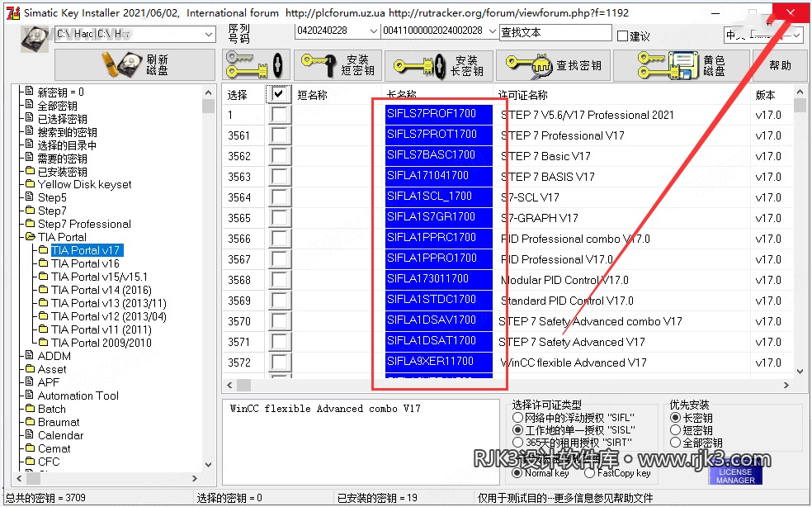Check the box for row 3564
The image size is (812, 507).
tap(279, 197)
